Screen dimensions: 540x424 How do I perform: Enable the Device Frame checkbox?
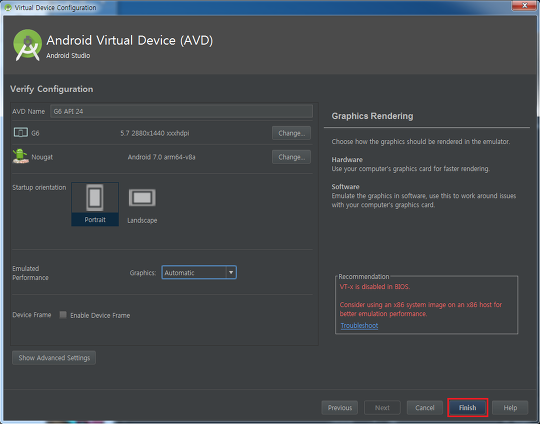tap(63, 315)
